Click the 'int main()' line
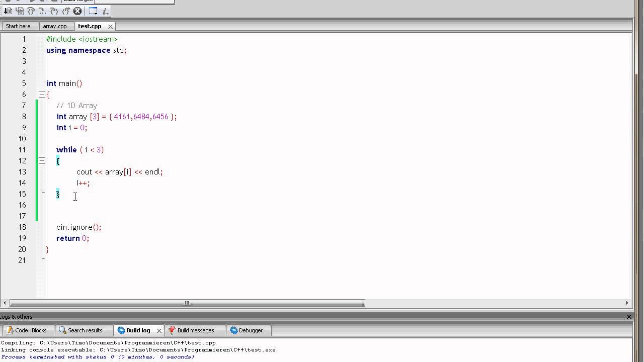The width and height of the screenshot is (644, 362). (64, 83)
